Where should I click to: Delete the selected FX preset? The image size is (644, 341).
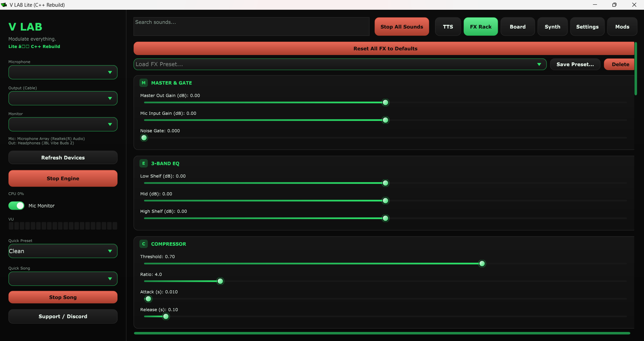[619, 64]
